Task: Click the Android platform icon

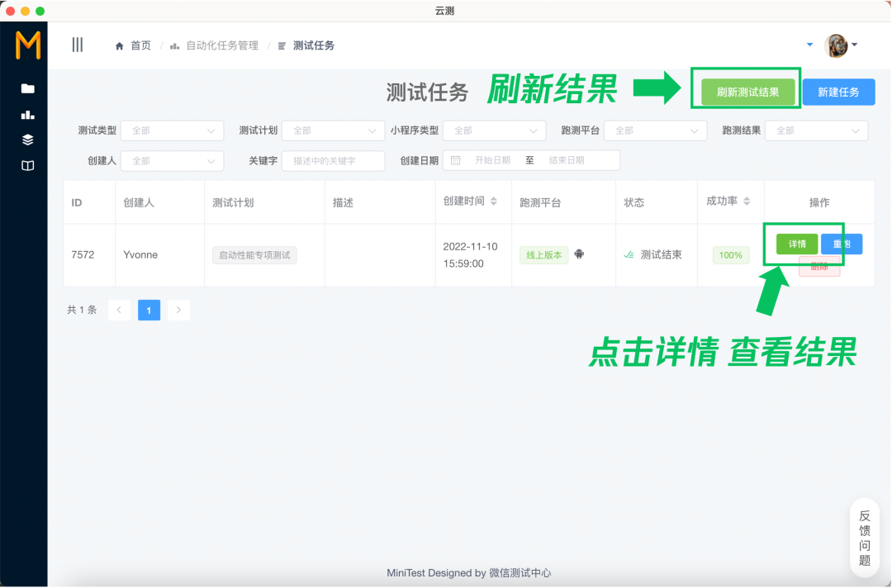Action: 579,254
